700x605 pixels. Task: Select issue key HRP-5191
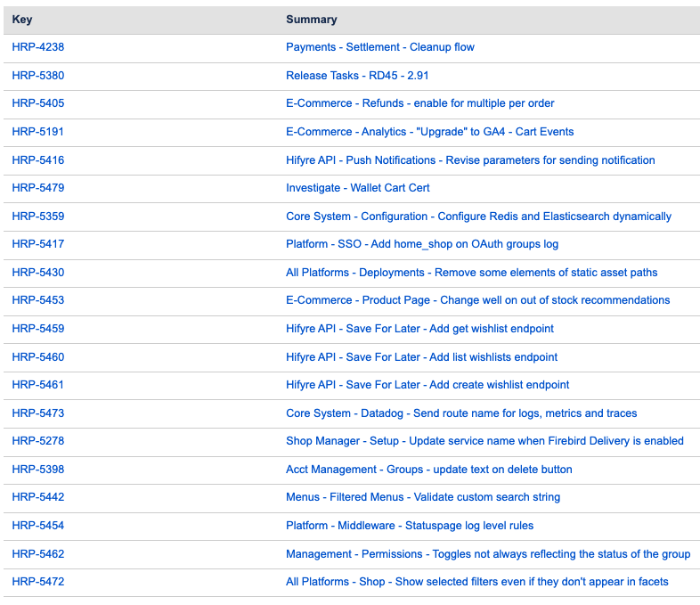pos(38,132)
